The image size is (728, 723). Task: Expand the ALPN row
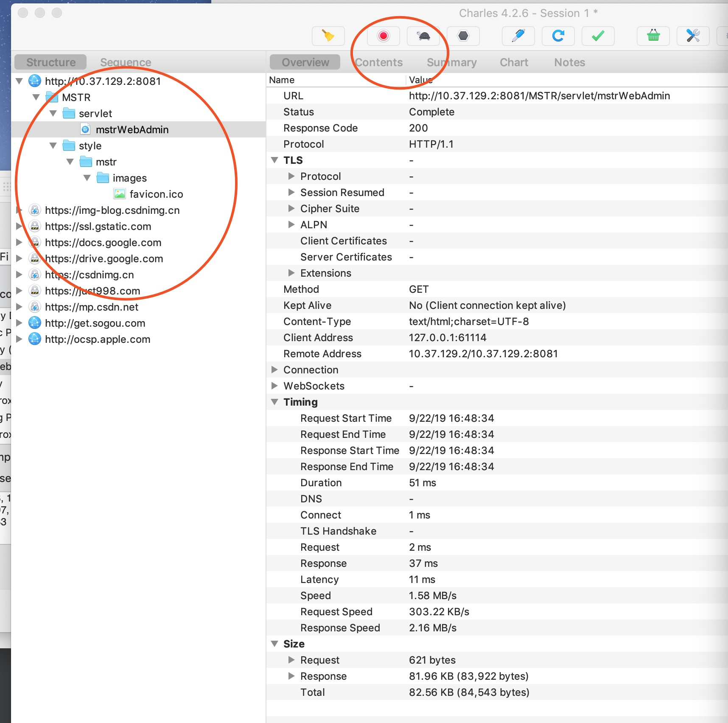[291, 224]
